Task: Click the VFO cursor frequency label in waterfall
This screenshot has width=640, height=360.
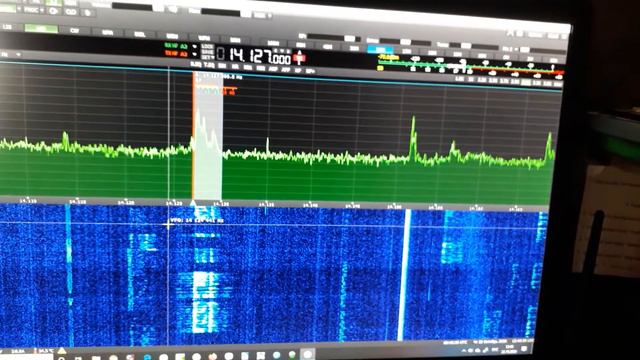Action: [x=196, y=220]
